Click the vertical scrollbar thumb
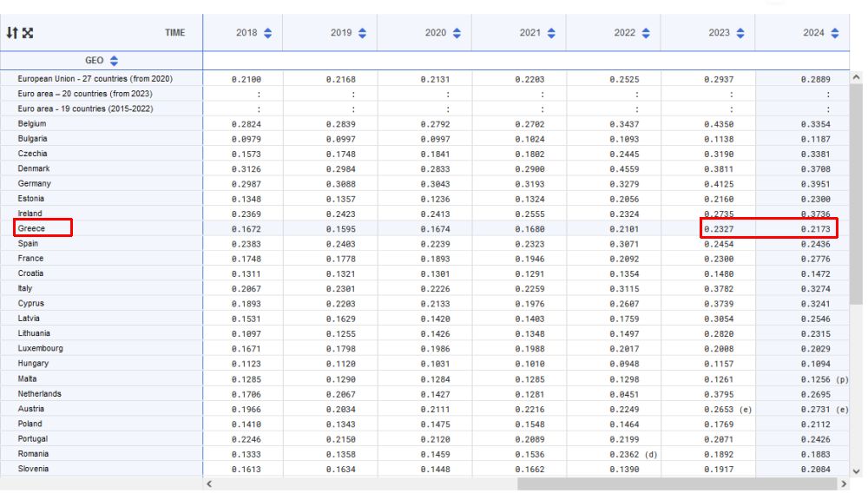The width and height of the screenshot is (868, 500). 857,194
